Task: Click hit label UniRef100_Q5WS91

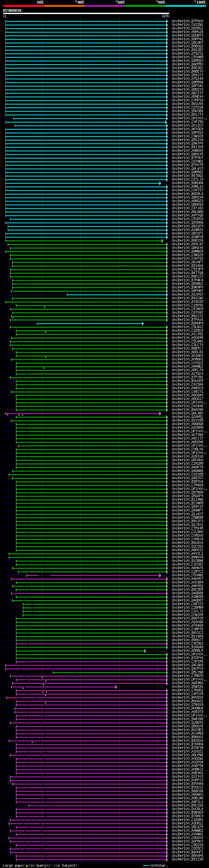Action: point(187,687)
